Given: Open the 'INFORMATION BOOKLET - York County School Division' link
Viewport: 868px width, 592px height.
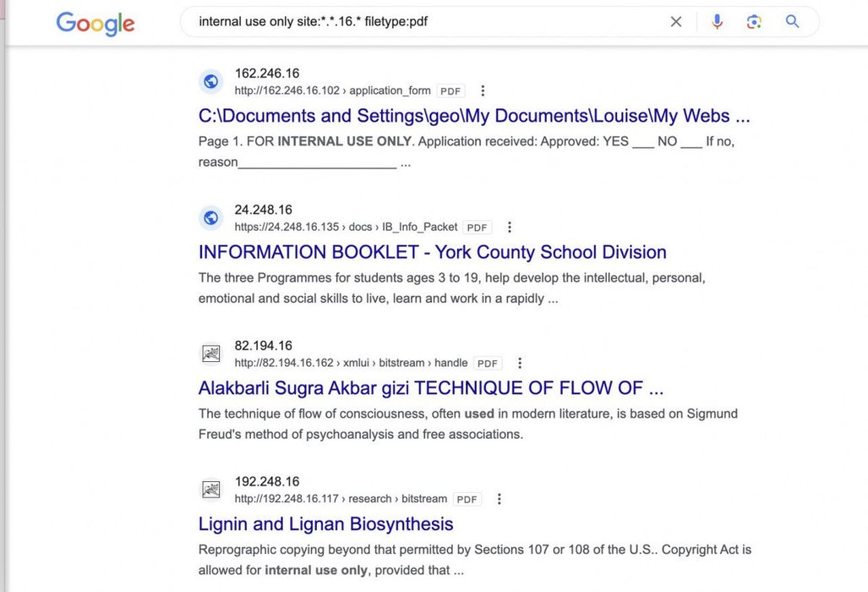Looking at the screenshot, I should (433, 252).
